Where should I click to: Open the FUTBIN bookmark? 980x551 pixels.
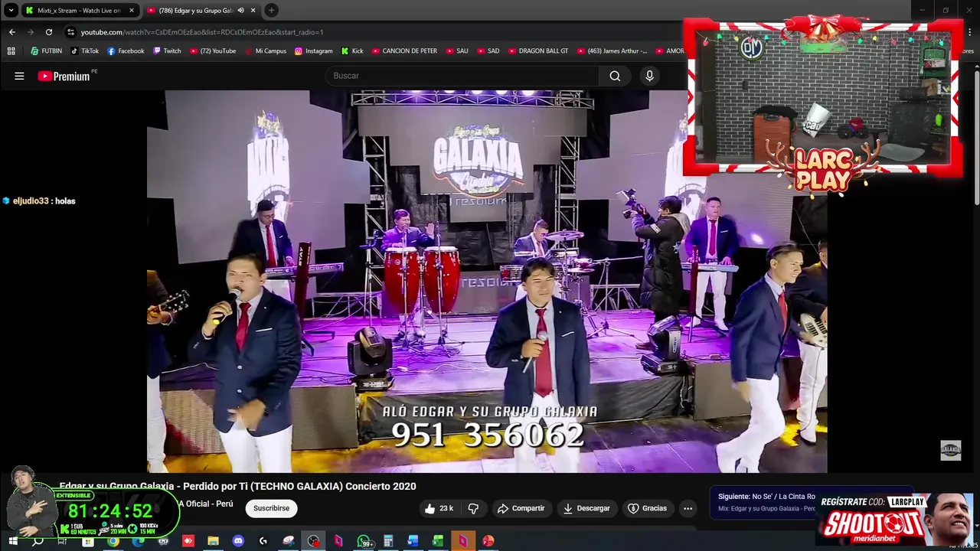[x=46, y=51]
